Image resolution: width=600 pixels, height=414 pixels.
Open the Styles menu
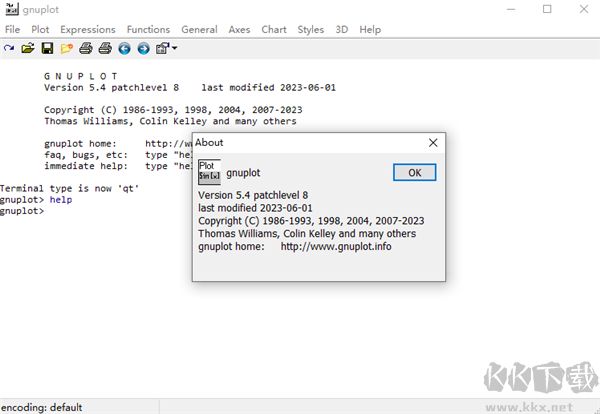click(x=311, y=29)
